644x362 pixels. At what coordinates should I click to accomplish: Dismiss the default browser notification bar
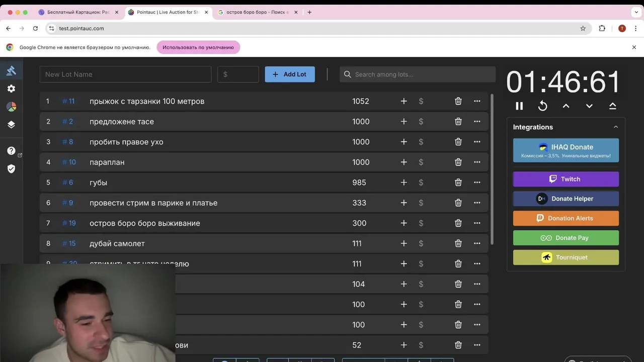coord(634,47)
